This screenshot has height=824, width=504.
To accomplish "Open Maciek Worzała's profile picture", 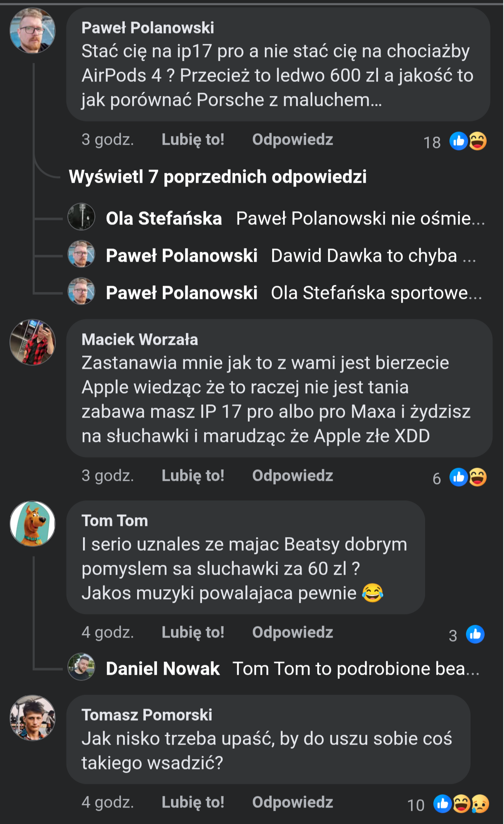I will tap(33, 342).
